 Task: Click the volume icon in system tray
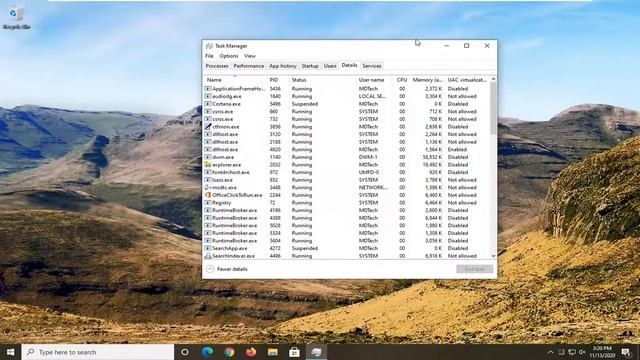pos(582,352)
